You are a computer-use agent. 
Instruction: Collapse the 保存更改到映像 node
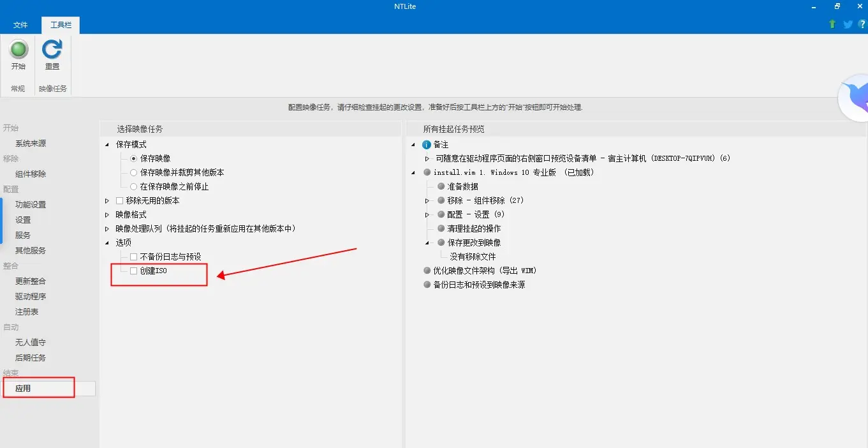(x=427, y=243)
